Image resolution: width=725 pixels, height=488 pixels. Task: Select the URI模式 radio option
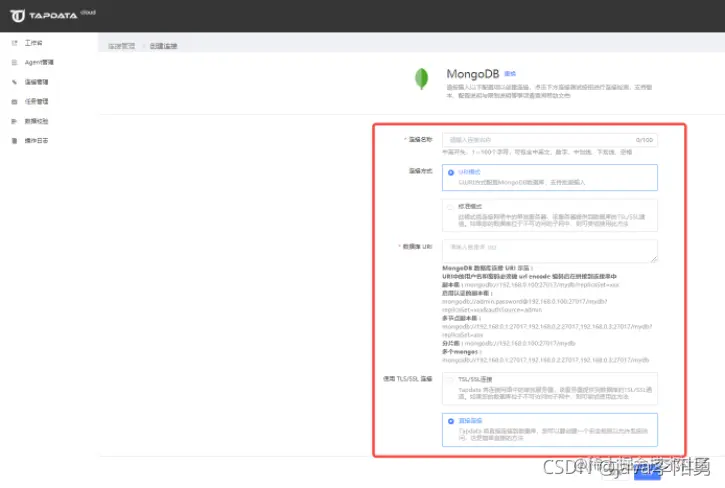pos(550,177)
